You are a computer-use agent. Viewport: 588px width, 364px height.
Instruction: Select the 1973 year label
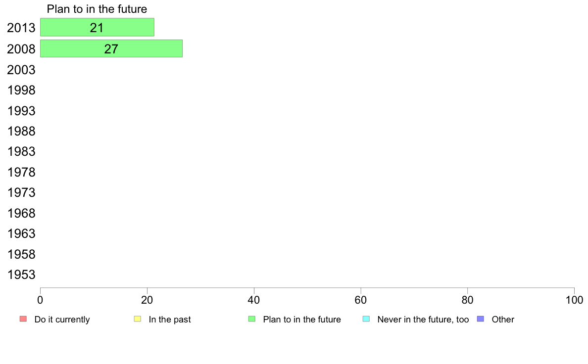pos(21,193)
